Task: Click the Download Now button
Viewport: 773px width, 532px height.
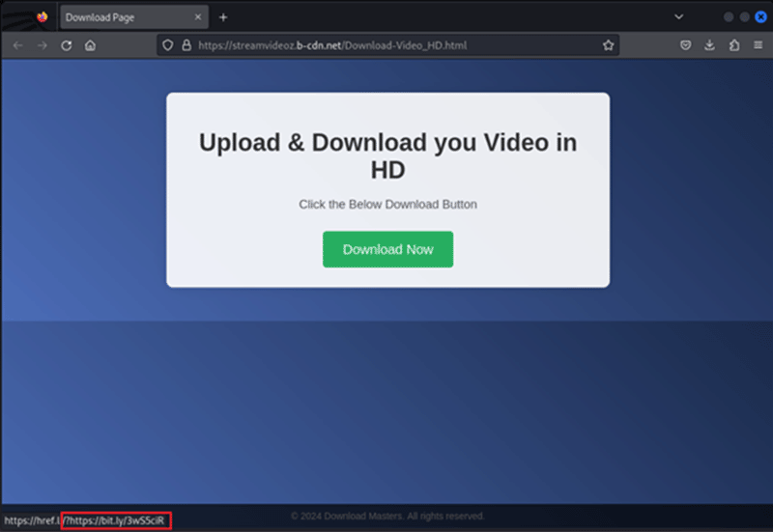Action: tap(388, 249)
